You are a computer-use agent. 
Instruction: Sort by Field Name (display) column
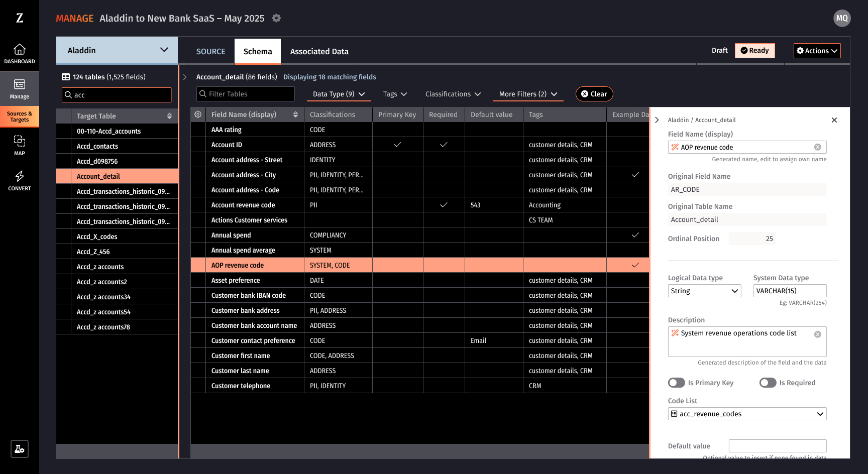[x=295, y=114]
